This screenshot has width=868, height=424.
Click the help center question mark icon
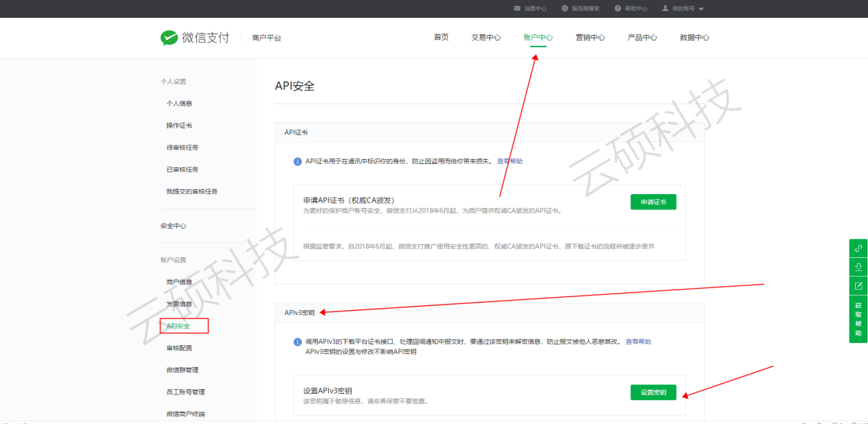pos(618,8)
